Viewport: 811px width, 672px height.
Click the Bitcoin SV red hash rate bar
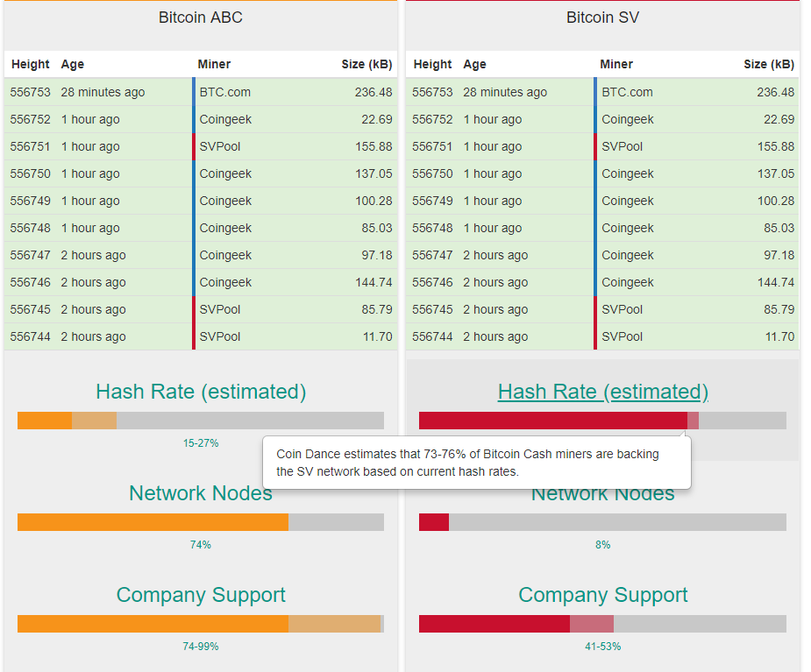click(x=552, y=421)
